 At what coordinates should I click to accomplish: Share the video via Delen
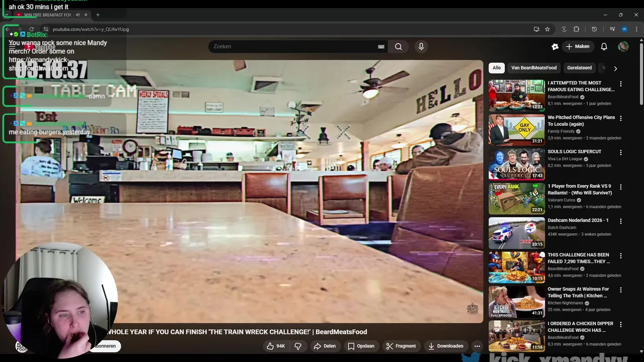[325, 346]
